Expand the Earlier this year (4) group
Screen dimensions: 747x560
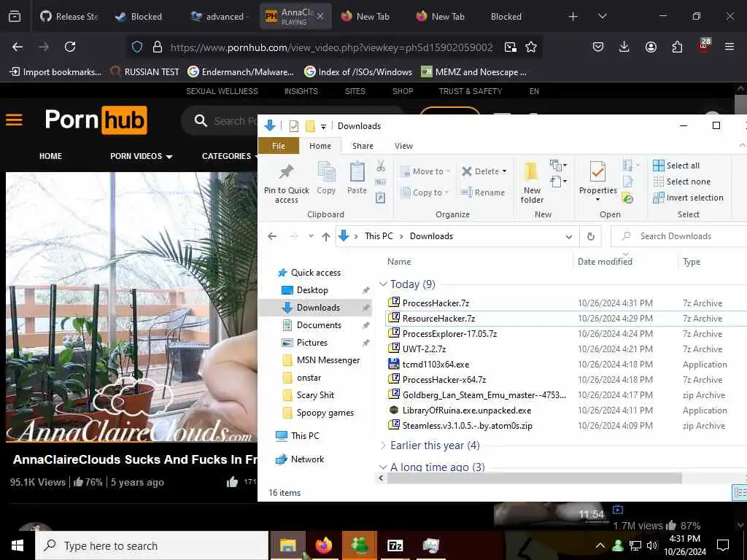click(383, 446)
